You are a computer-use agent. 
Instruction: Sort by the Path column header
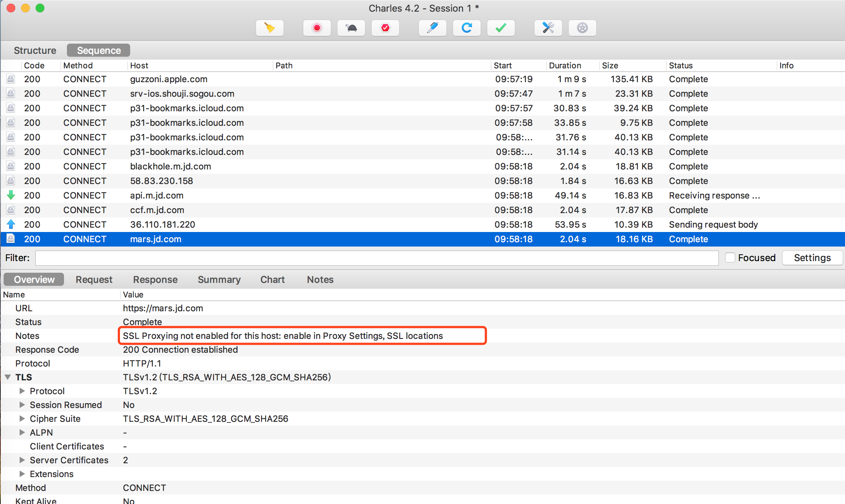click(x=382, y=65)
